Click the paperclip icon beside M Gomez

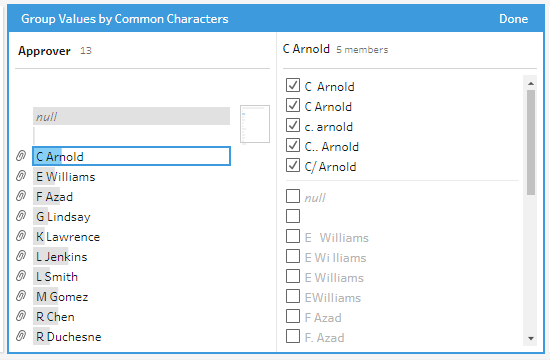[x=21, y=296]
